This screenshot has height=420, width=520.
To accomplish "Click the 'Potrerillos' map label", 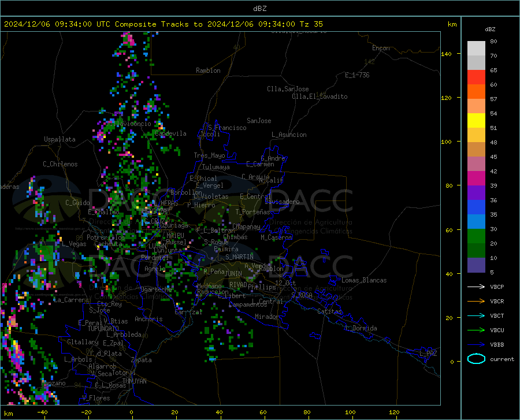I will pos(106,237).
